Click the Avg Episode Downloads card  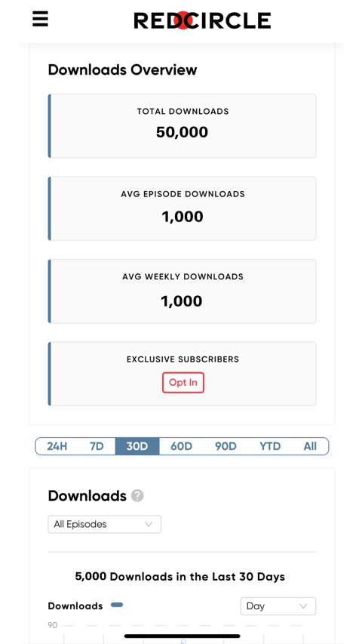click(x=183, y=208)
